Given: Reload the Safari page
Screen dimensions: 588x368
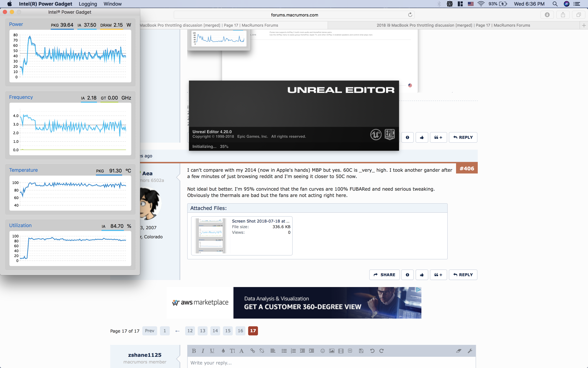Looking at the screenshot, I should [x=410, y=15].
